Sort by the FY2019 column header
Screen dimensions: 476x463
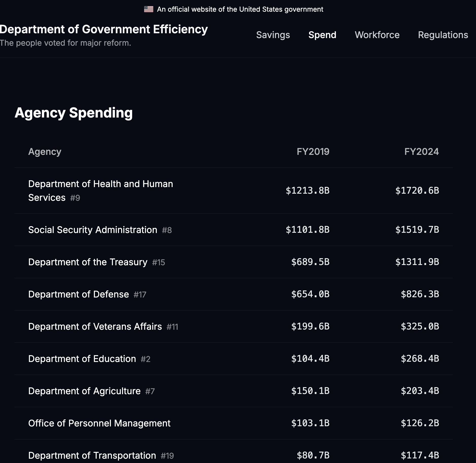[313, 152]
